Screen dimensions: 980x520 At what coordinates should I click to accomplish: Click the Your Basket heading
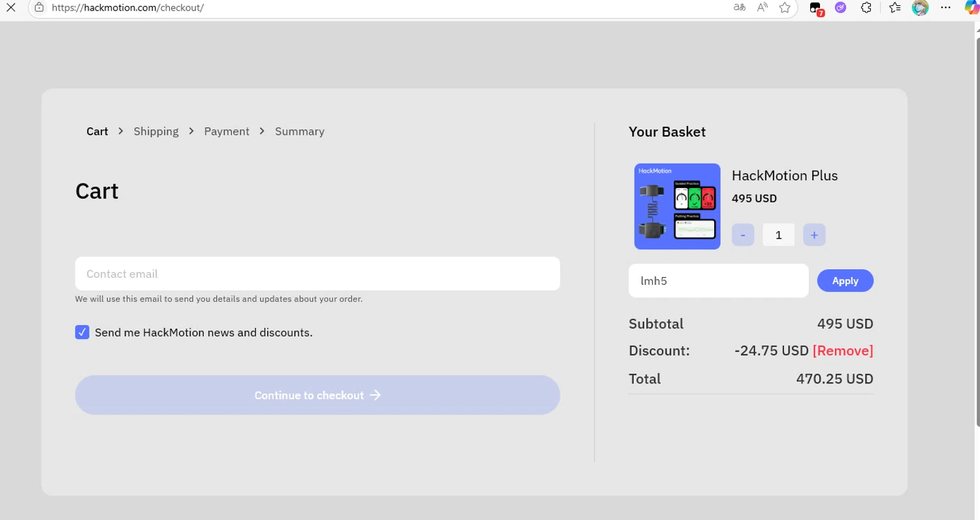coord(667,132)
